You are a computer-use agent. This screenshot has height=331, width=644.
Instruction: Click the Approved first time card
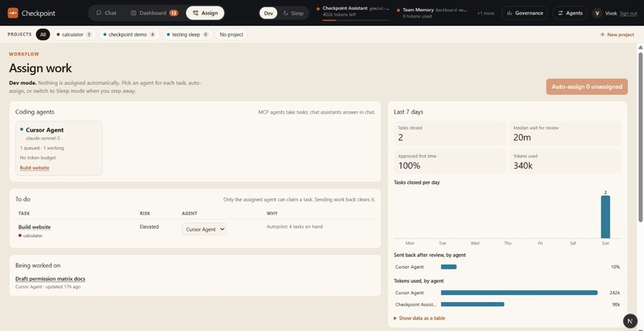[x=450, y=162]
